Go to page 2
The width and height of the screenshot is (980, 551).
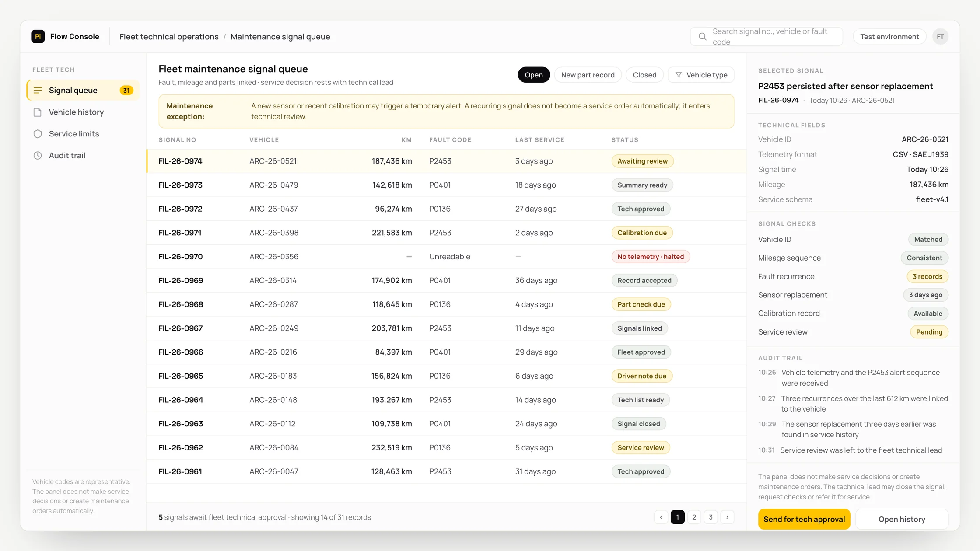point(694,517)
